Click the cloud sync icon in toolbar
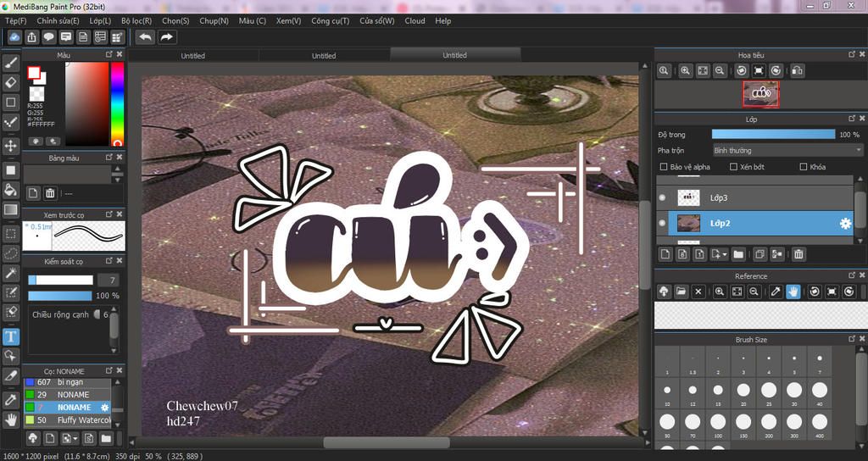The image size is (868, 461). (x=15, y=37)
